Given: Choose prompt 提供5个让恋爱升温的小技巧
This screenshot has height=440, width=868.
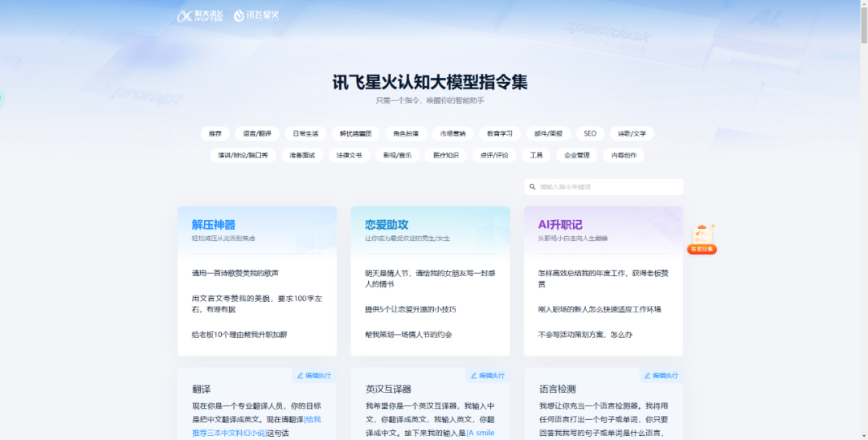Looking at the screenshot, I should pos(410,310).
